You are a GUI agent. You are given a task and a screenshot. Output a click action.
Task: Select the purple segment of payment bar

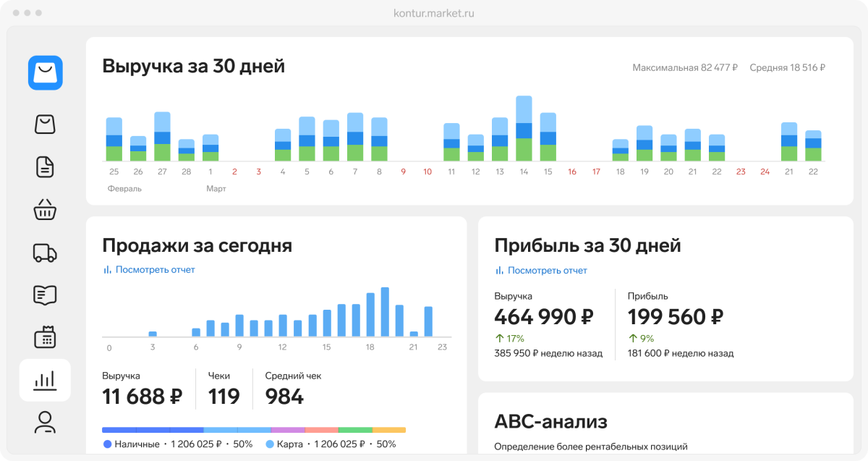(x=288, y=430)
